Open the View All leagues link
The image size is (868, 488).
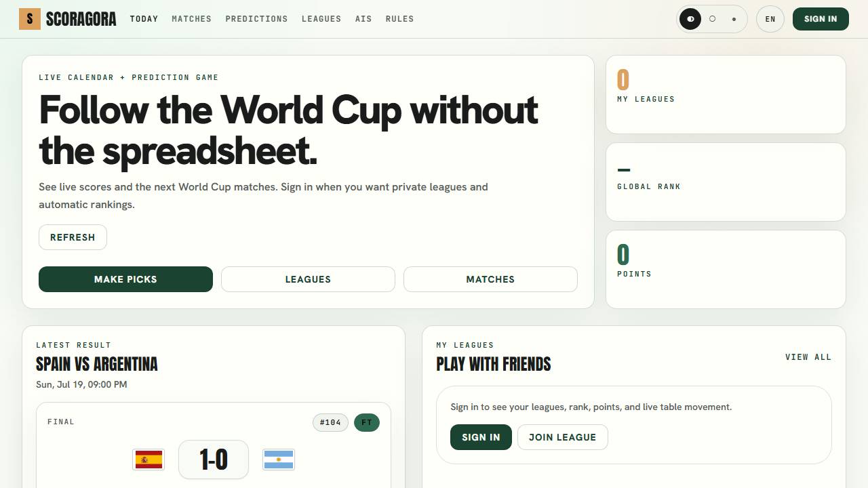tap(808, 357)
